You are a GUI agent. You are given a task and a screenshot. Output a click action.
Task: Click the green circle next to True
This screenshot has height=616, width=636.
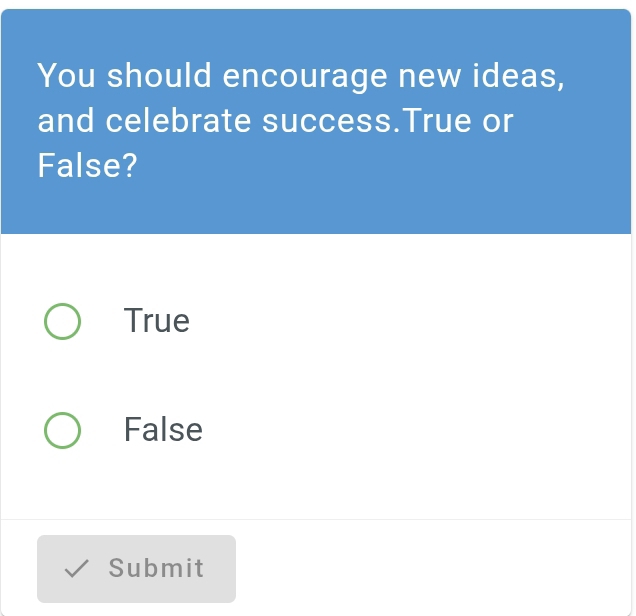pos(62,321)
